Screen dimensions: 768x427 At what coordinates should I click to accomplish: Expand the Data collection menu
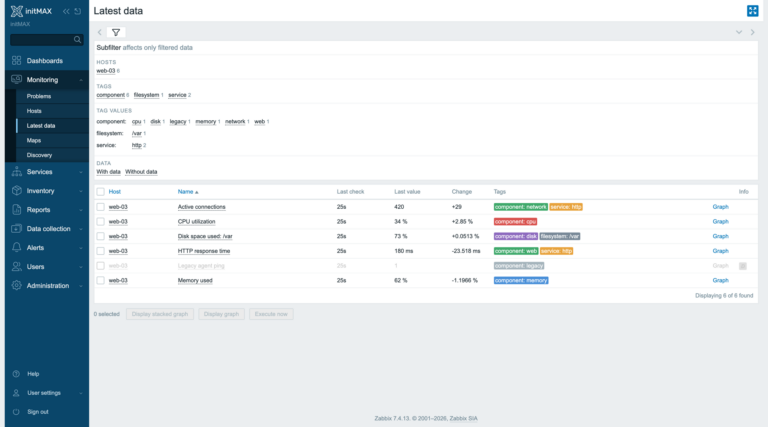pyautogui.click(x=47, y=229)
